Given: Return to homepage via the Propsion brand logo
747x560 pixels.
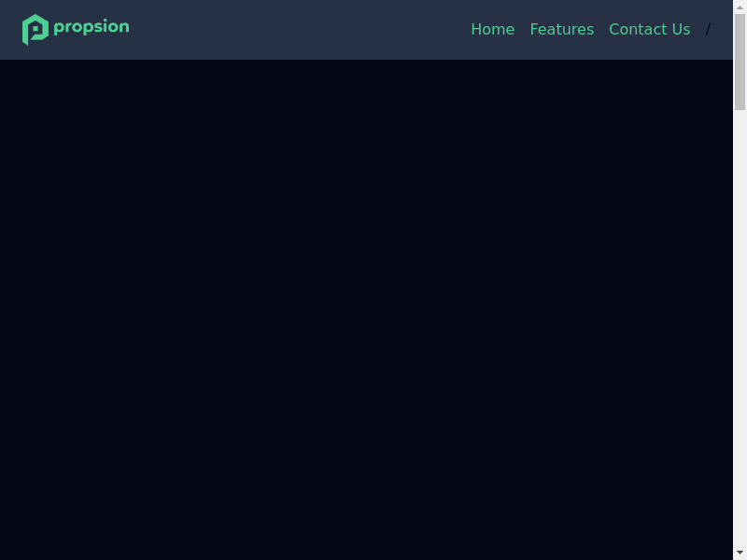Looking at the screenshot, I should coord(75,29).
